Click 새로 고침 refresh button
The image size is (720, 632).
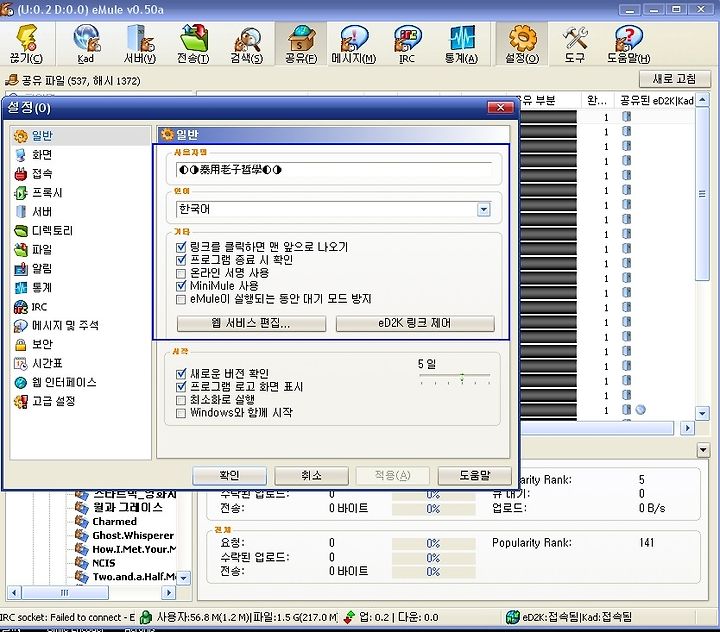[675, 79]
